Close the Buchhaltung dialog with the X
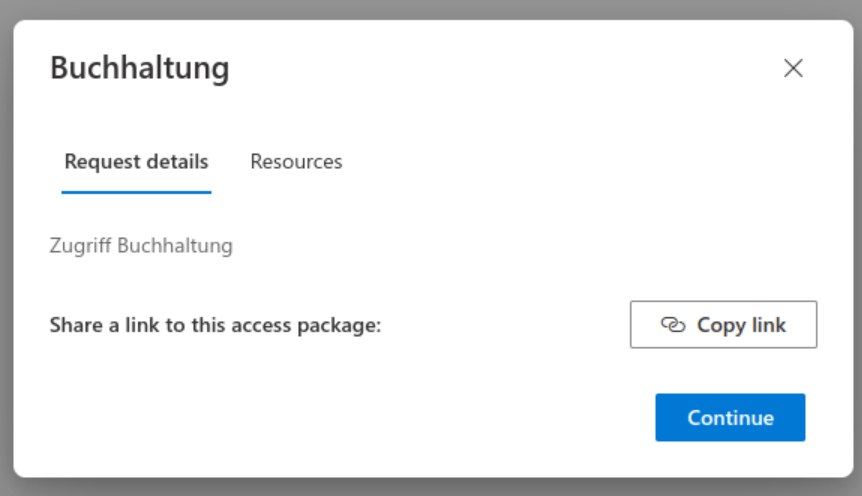The image size is (862, 496). pos(793,68)
